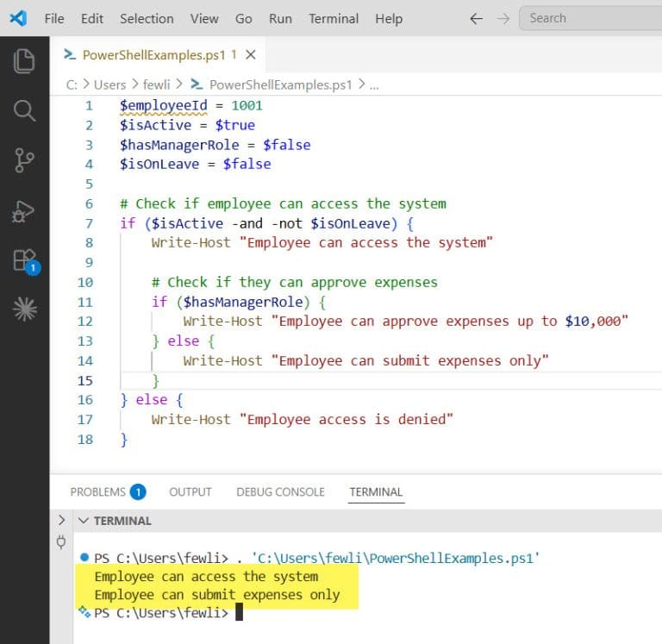Switch to the DEBUG CONSOLE panel tab
The image size is (662, 644).
point(280,492)
